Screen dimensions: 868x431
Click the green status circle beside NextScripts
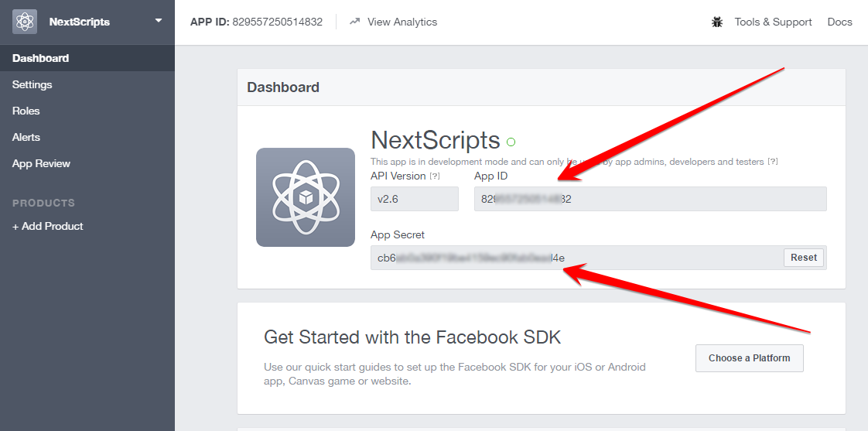point(511,142)
